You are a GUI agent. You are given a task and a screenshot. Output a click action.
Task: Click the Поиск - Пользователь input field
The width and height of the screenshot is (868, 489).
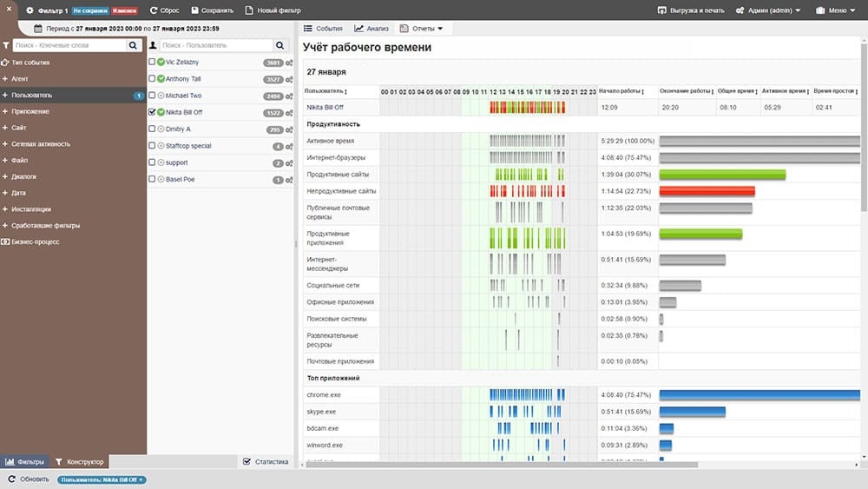pyautogui.click(x=215, y=45)
